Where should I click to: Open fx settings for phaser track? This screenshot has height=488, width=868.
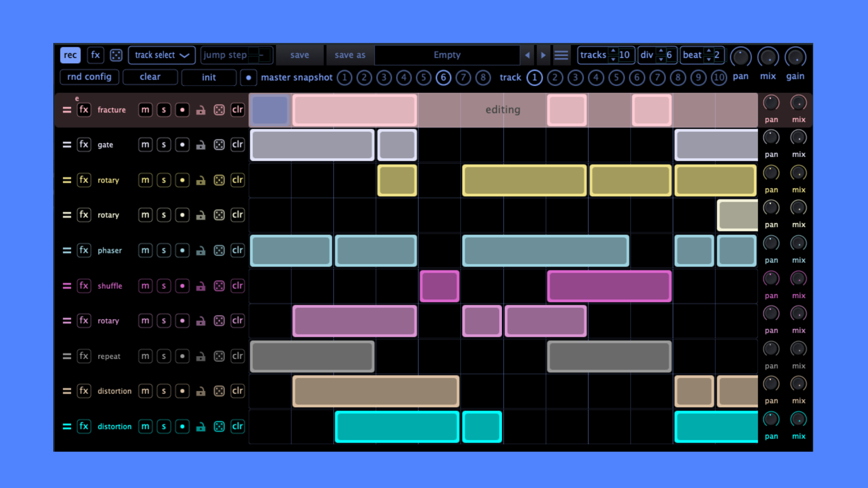84,250
